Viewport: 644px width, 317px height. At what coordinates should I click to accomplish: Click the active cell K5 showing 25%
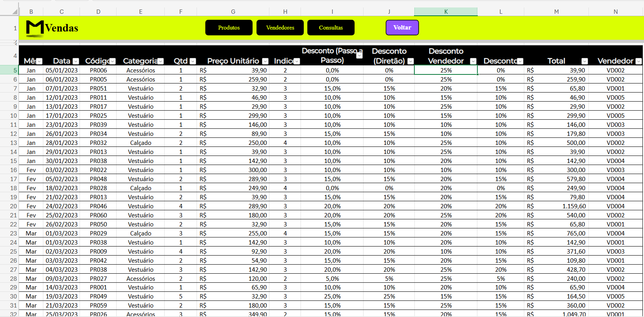[x=446, y=70]
